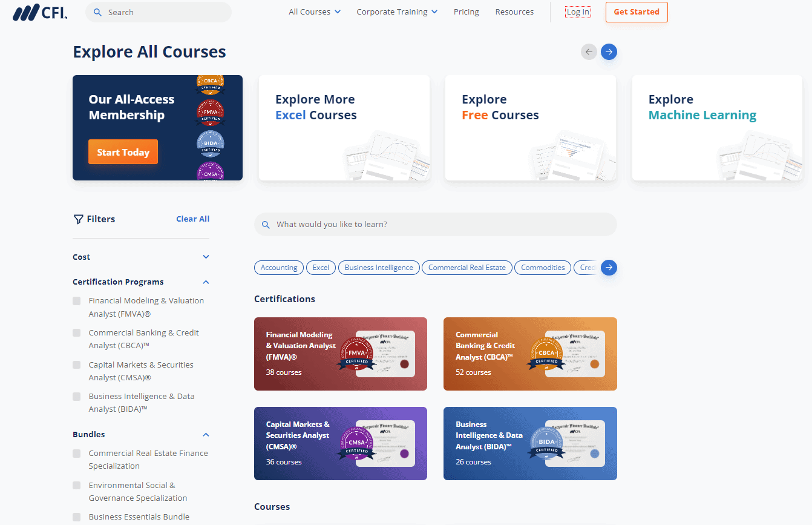
Task: Open the Corporate Training dropdown
Action: 396,12
